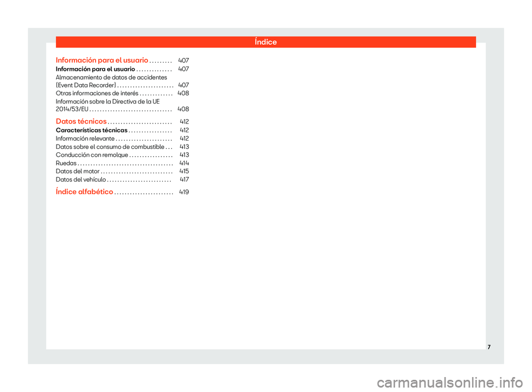The image size is (532, 392).
Task: Open 'Datos sobre el consumo de combustible' entry
Action: [110, 147]
